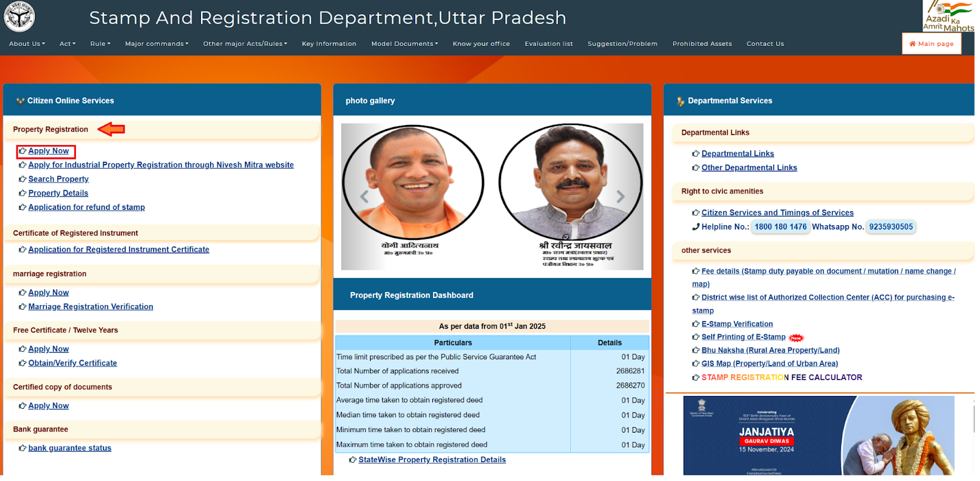The image size is (980, 481).
Task: Open Stamp Registration Fee Calculator link
Action: pyautogui.click(x=781, y=378)
